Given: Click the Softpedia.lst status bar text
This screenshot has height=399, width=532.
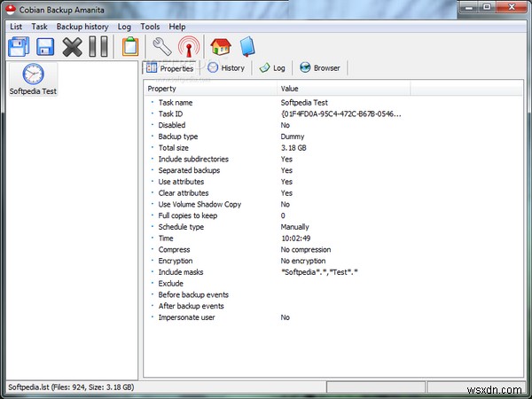Looking at the screenshot, I should click(71, 387).
